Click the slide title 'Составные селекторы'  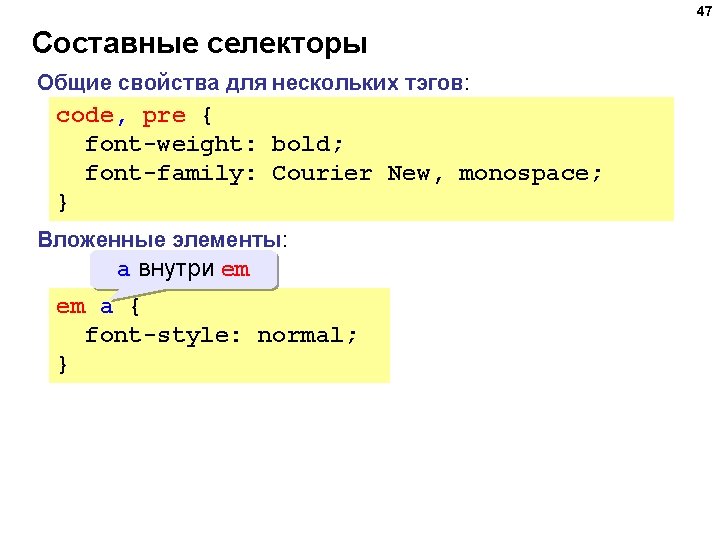click(x=199, y=44)
